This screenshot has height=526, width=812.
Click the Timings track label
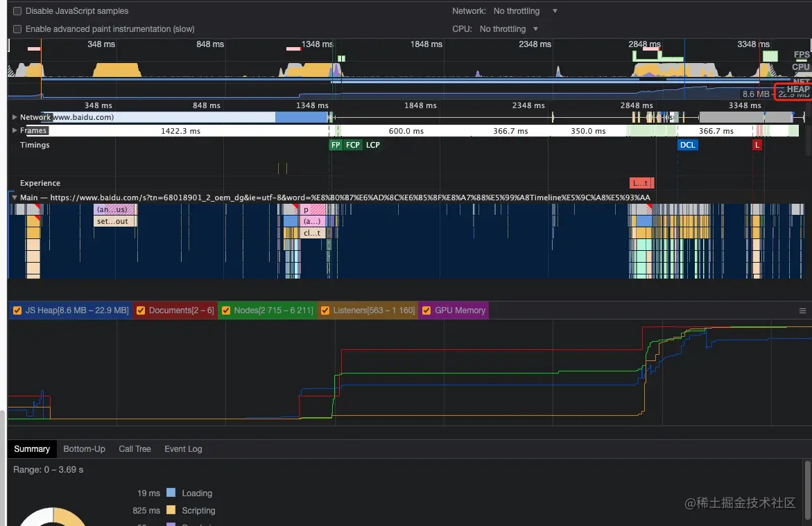(35, 145)
